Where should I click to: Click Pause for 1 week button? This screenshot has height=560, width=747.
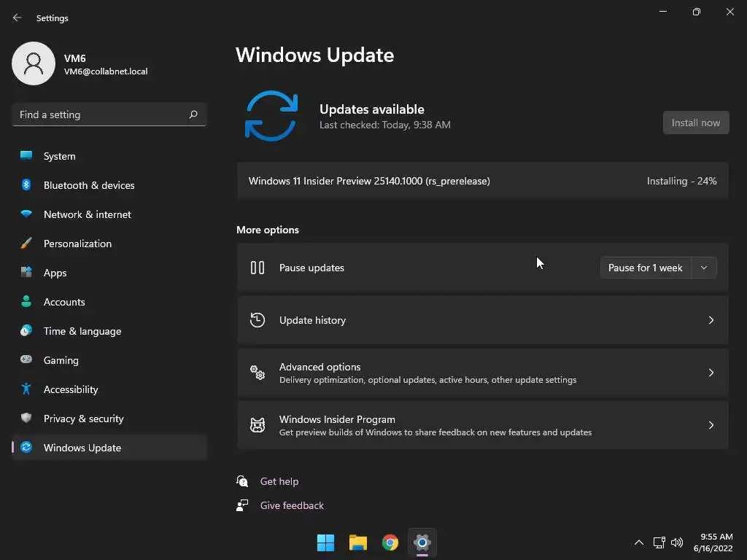point(646,268)
